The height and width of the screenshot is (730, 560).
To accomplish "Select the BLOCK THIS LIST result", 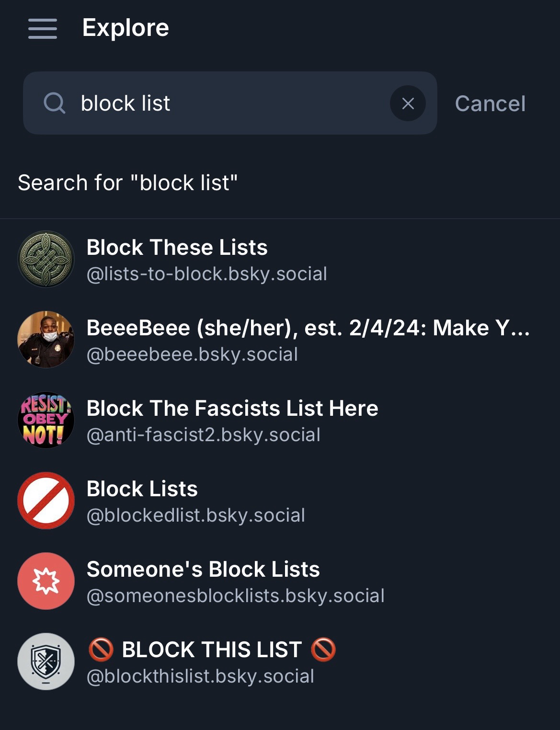I will pyautogui.click(x=212, y=650).
